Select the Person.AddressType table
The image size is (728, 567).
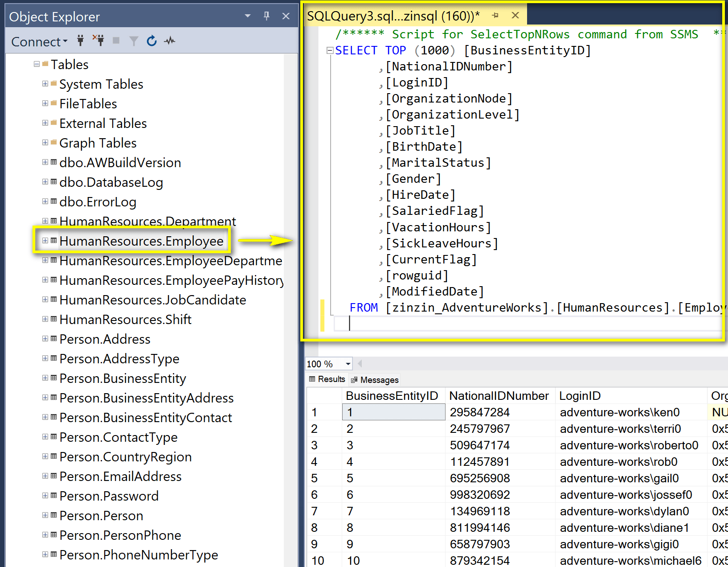click(119, 359)
